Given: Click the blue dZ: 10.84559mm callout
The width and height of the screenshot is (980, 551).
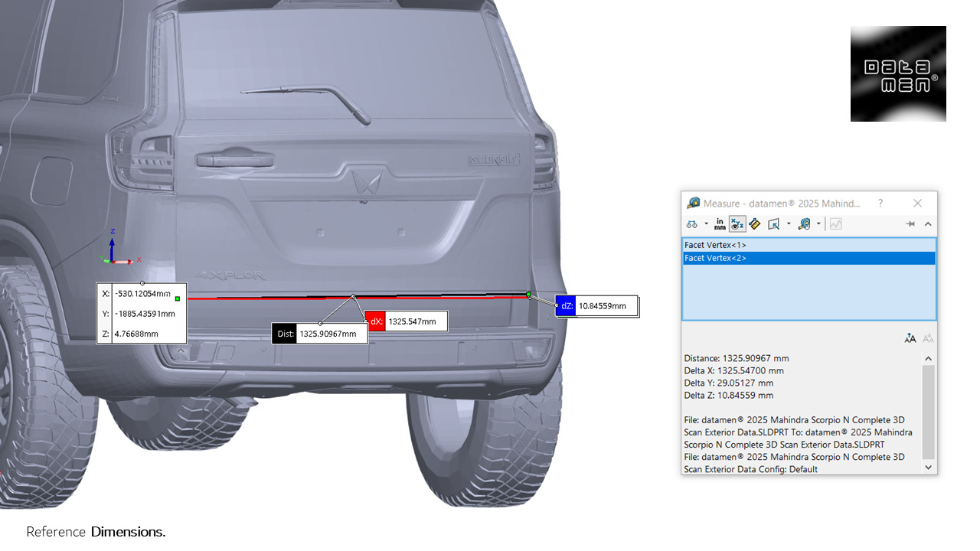Looking at the screenshot, I should pyautogui.click(x=596, y=306).
